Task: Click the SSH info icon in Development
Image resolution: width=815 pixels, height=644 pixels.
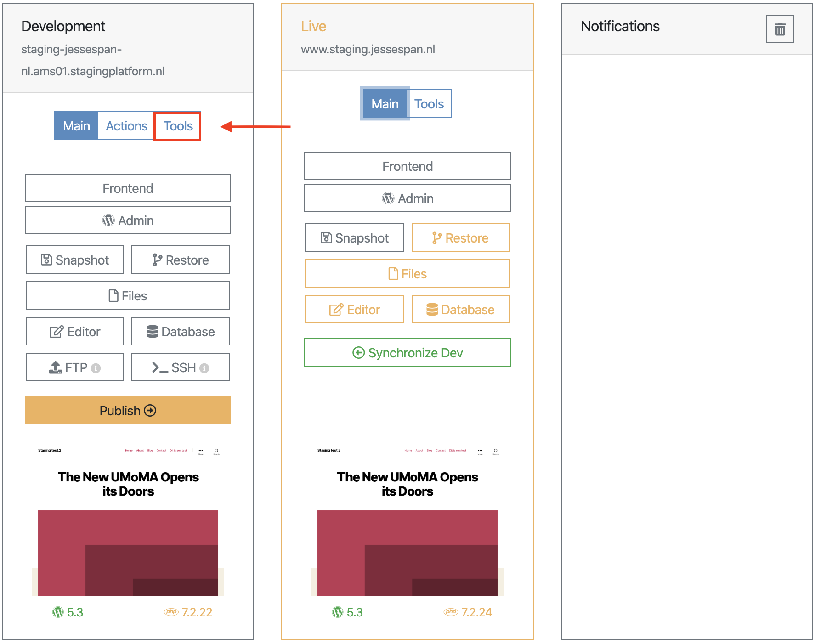Action: (204, 368)
